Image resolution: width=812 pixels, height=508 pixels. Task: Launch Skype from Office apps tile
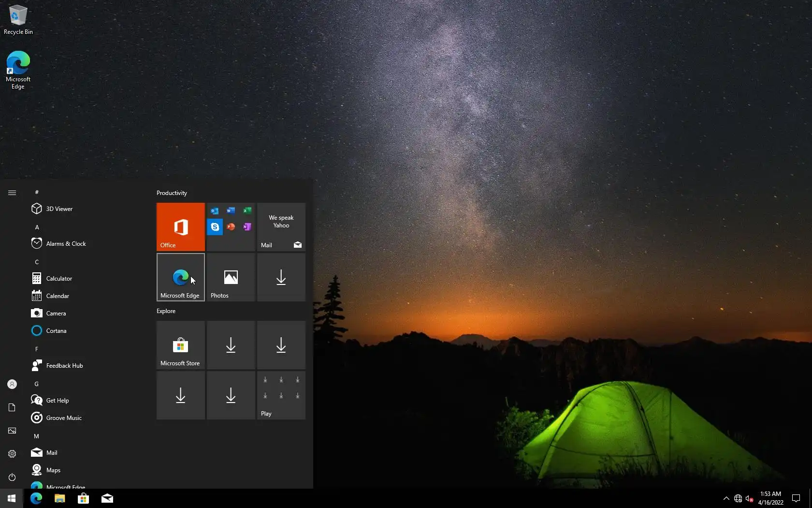(215, 226)
